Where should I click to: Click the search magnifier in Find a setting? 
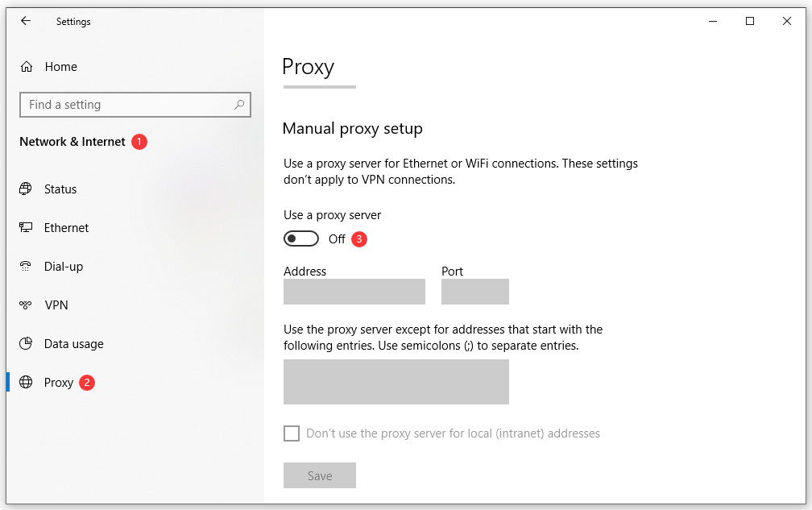click(x=239, y=105)
